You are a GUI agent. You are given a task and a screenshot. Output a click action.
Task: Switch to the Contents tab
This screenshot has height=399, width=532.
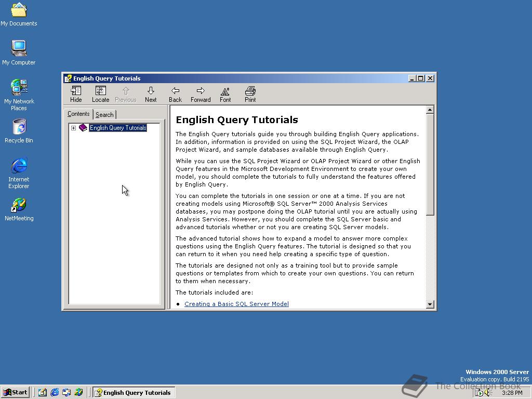coord(78,114)
